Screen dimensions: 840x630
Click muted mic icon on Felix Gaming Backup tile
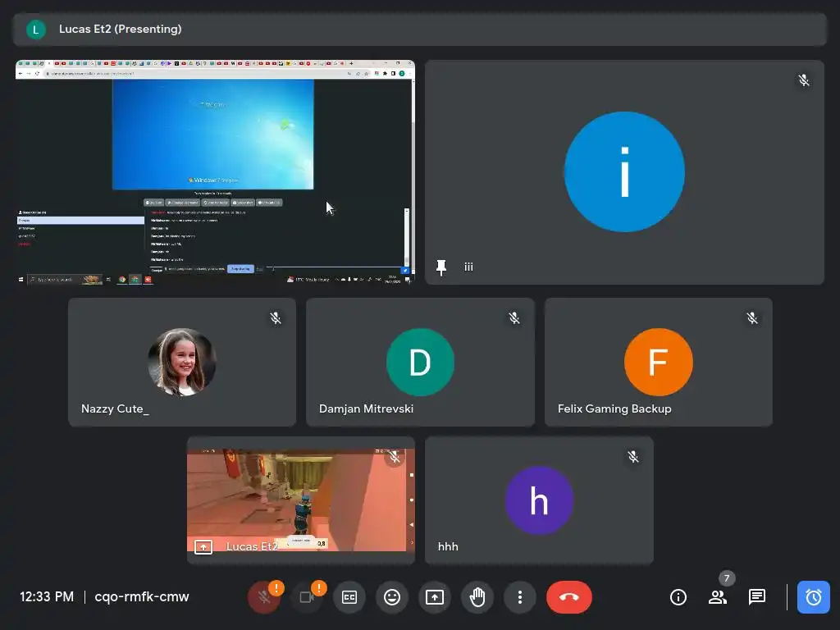pyautogui.click(x=752, y=318)
